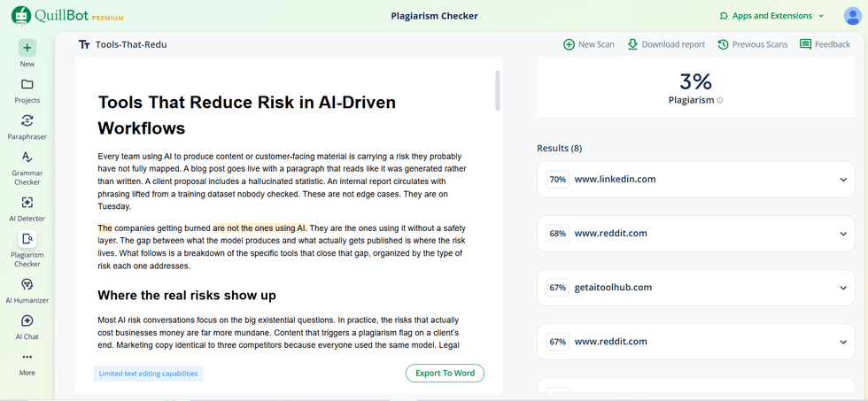868x401 pixels.
Task: Click the Tools That Reduce Risk main heading
Action: 247,115
